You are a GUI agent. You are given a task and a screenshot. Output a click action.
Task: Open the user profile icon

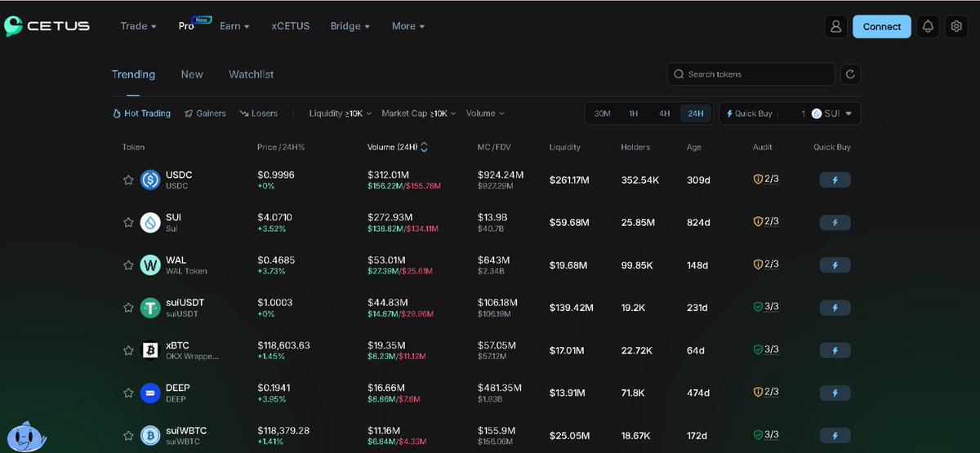(x=835, y=26)
